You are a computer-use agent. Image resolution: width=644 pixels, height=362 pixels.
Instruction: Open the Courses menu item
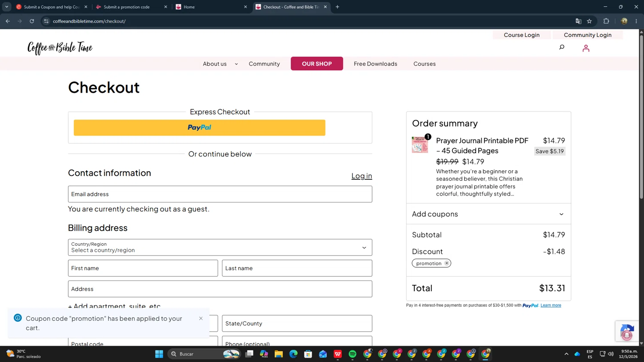[x=424, y=64]
